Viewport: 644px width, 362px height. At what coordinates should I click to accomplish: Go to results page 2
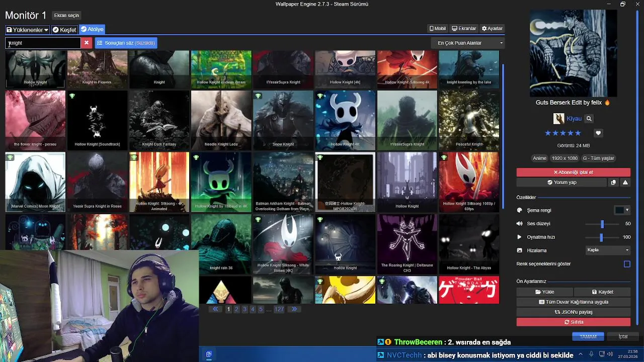click(x=236, y=309)
